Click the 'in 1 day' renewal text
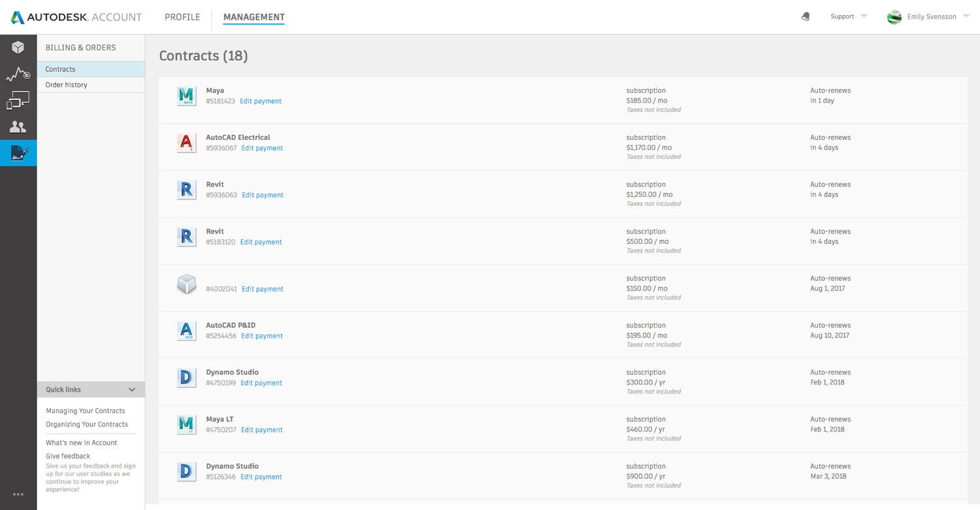Viewport: 980px width, 510px height. pyautogui.click(x=823, y=101)
